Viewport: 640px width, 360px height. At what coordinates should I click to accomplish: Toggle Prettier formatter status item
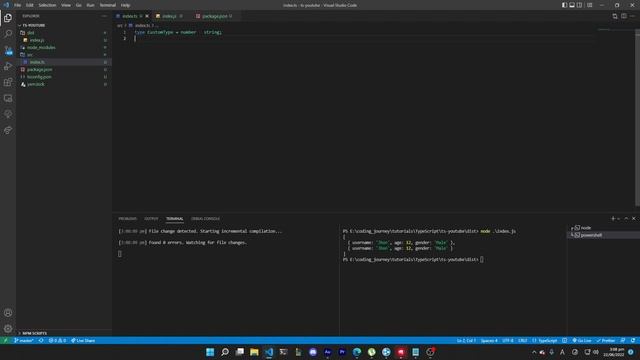[606, 340]
